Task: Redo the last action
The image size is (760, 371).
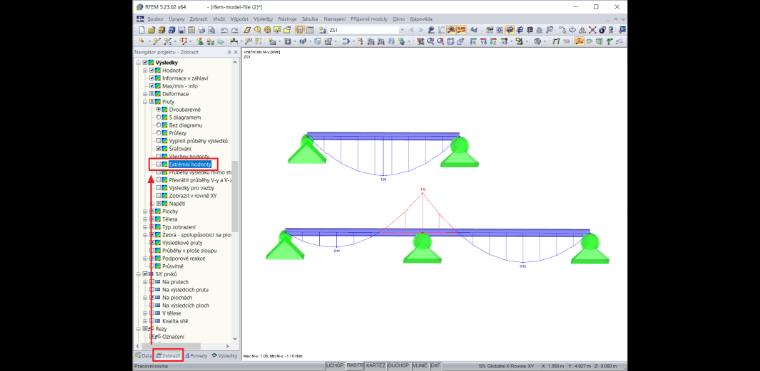Action: pyautogui.click(x=235, y=30)
